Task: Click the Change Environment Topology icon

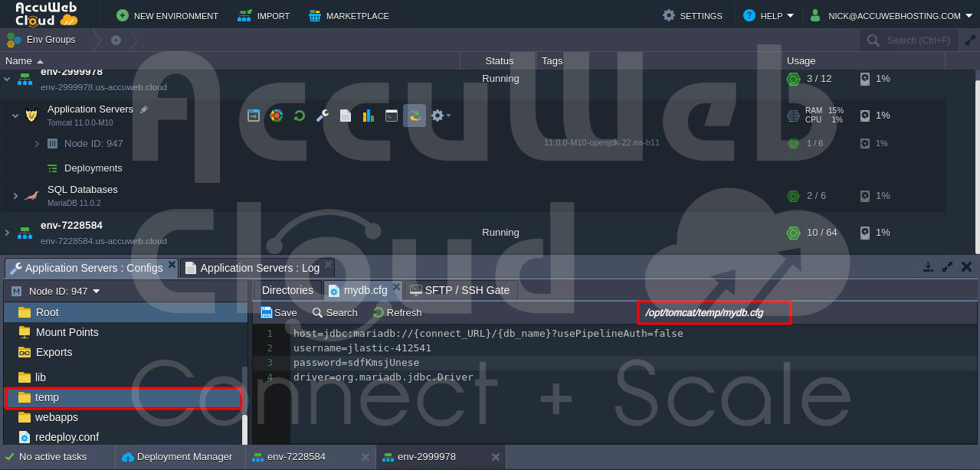Action: click(277, 116)
